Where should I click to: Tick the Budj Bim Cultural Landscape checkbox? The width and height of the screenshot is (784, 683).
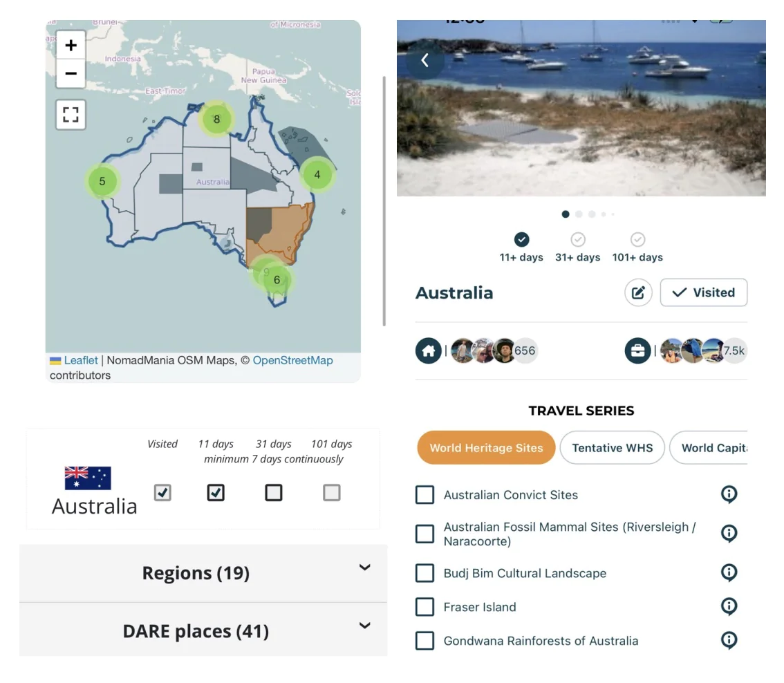tap(424, 573)
